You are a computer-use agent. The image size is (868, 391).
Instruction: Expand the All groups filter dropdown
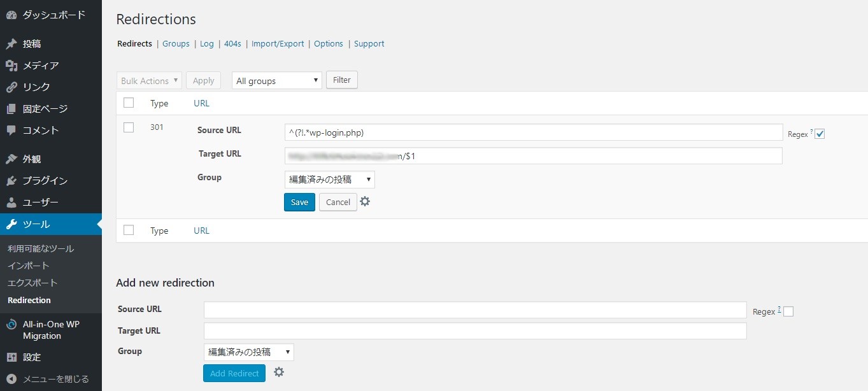[x=277, y=81]
